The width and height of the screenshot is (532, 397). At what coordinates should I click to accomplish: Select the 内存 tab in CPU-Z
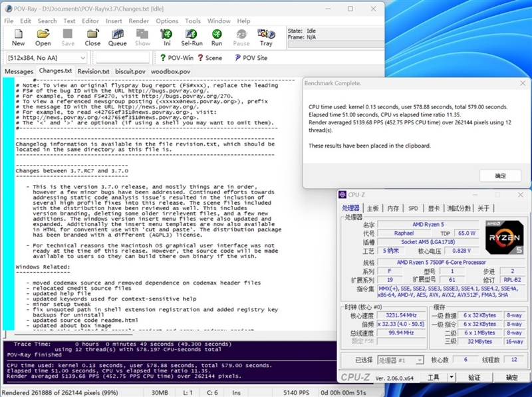click(x=393, y=208)
